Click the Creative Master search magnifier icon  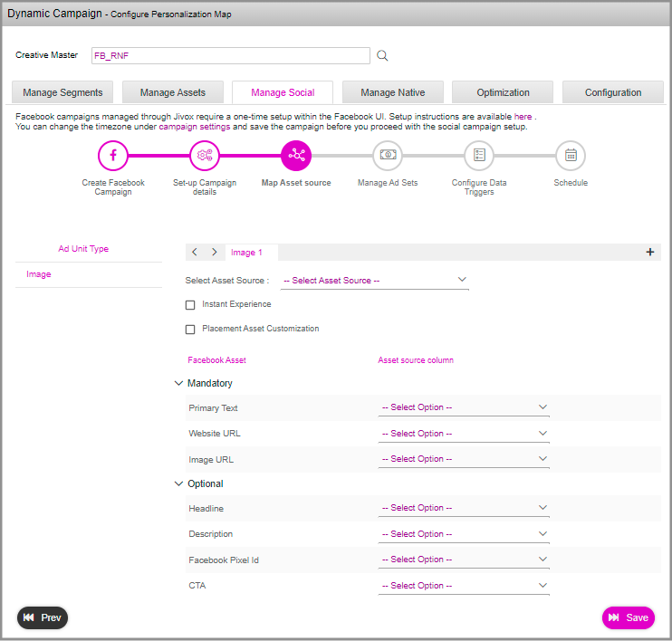[x=382, y=56]
